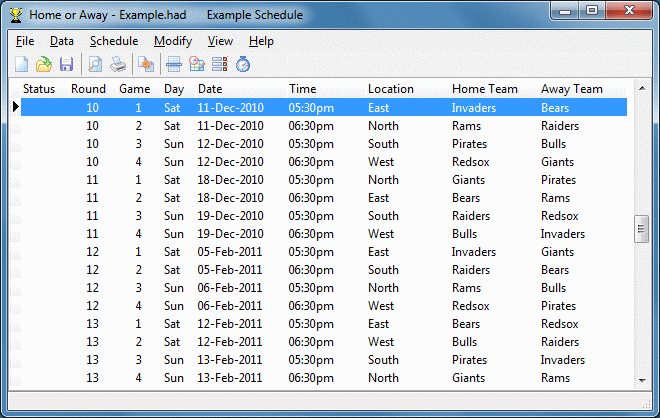Viewport: 660px width, 418px height.
Task: Click the vertical scrollbar thumb
Action: point(641,229)
